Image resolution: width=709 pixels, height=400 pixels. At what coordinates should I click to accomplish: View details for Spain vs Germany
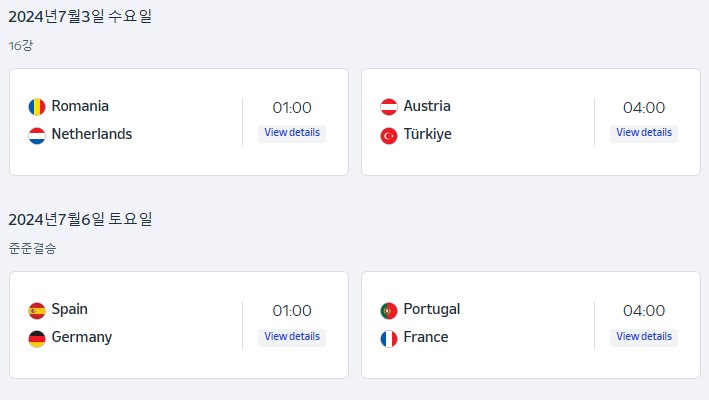pyautogui.click(x=292, y=337)
